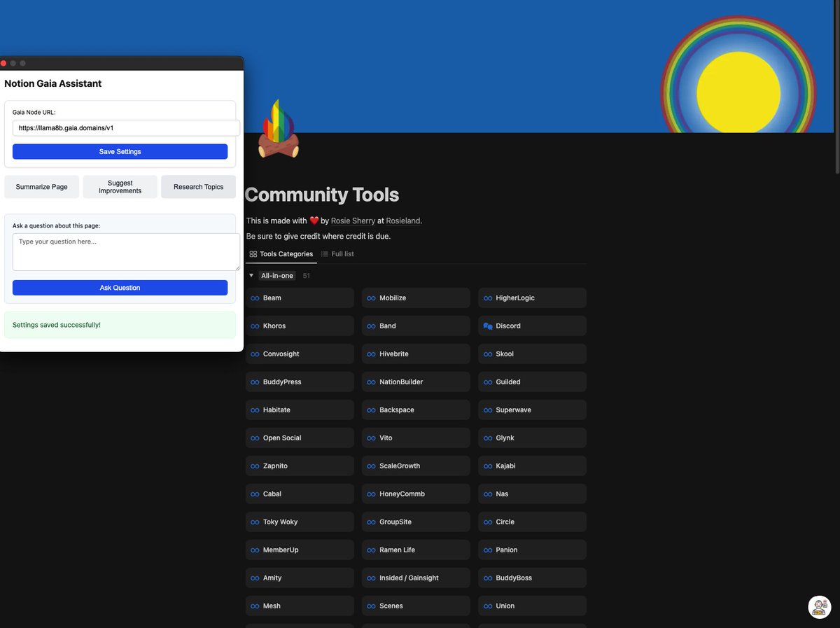Click the link icon beside Skool
Image resolution: width=840 pixels, height=628 pixels.
(488, 354)
